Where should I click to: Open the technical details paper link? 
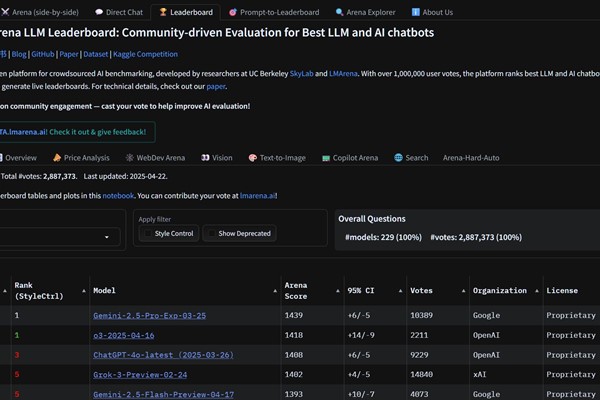click(216, 87)
